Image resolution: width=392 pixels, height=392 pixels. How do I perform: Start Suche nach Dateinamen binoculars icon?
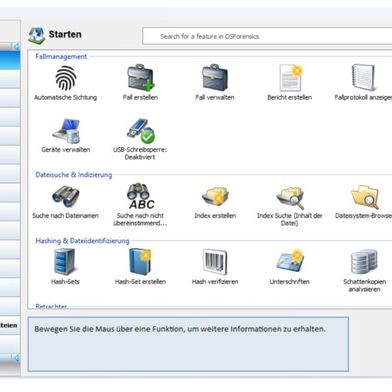point(66,197)
